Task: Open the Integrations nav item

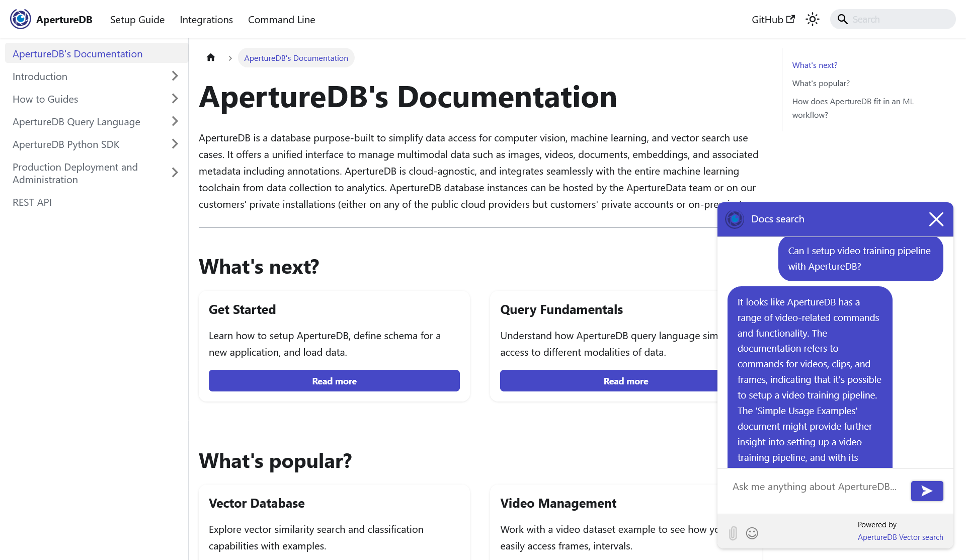Action: point(206,20)
